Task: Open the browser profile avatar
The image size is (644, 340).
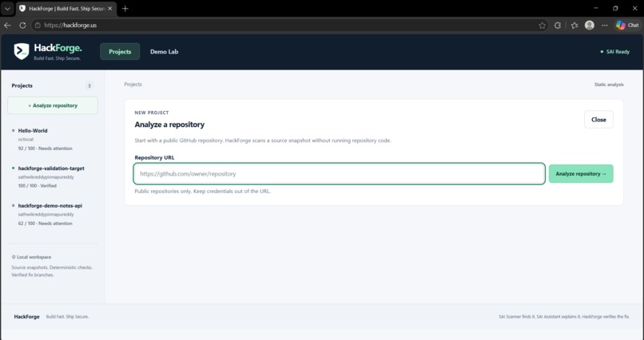Action: pyautogui.click(x=590, y=25)
